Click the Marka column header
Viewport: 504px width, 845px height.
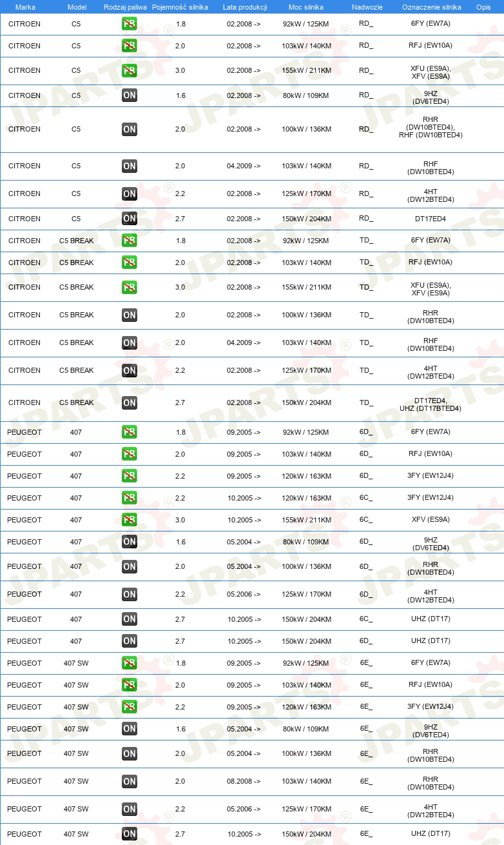point(24,6)
